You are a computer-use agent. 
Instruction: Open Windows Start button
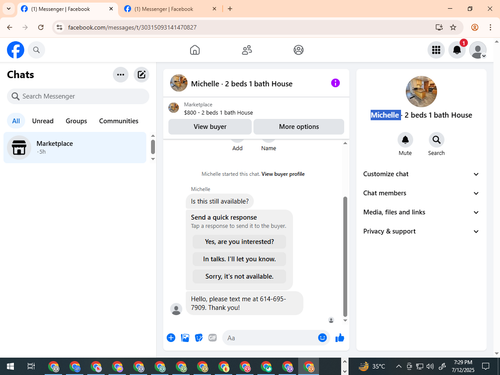click(10, 367)
